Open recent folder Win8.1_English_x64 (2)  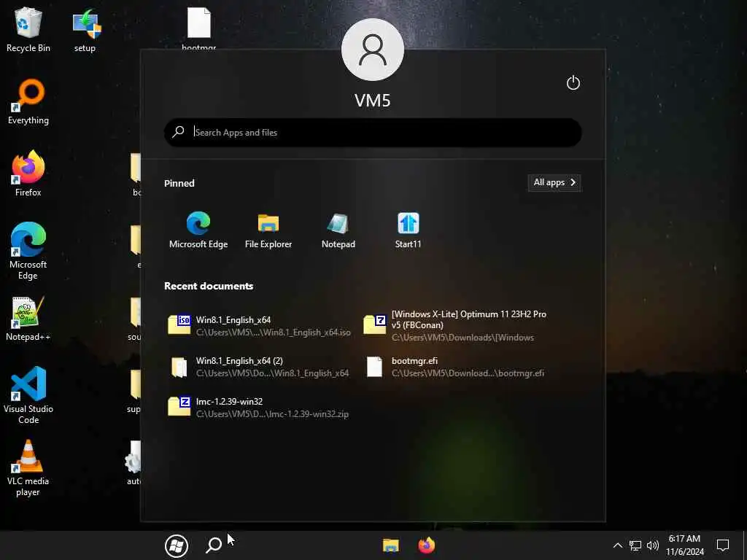260,367
